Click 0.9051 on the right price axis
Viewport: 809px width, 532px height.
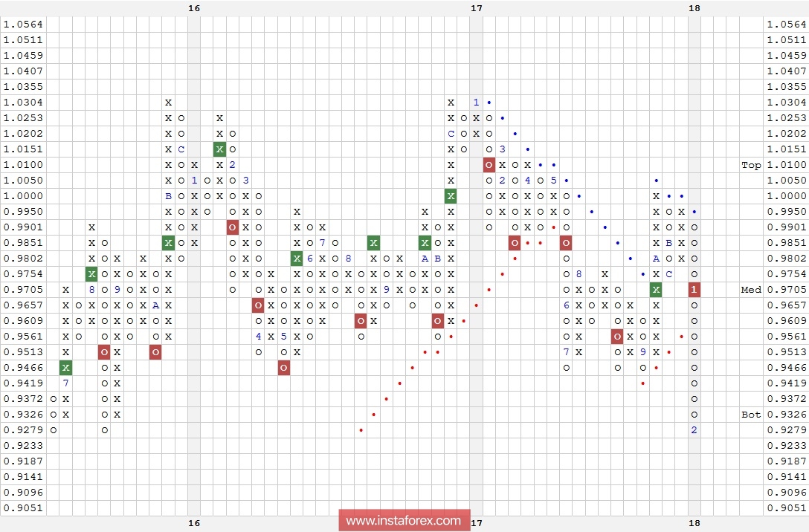tap(786, 508)
